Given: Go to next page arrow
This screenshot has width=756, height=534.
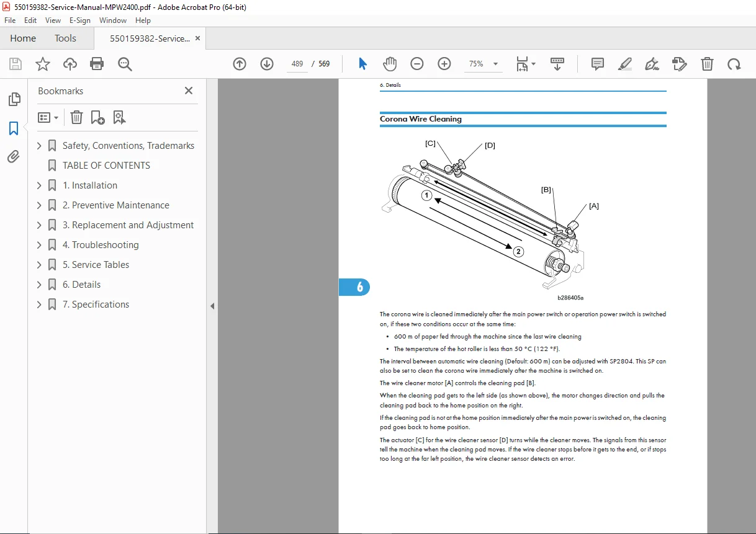Looking at the screenshot, I should [x=267, y=64].
